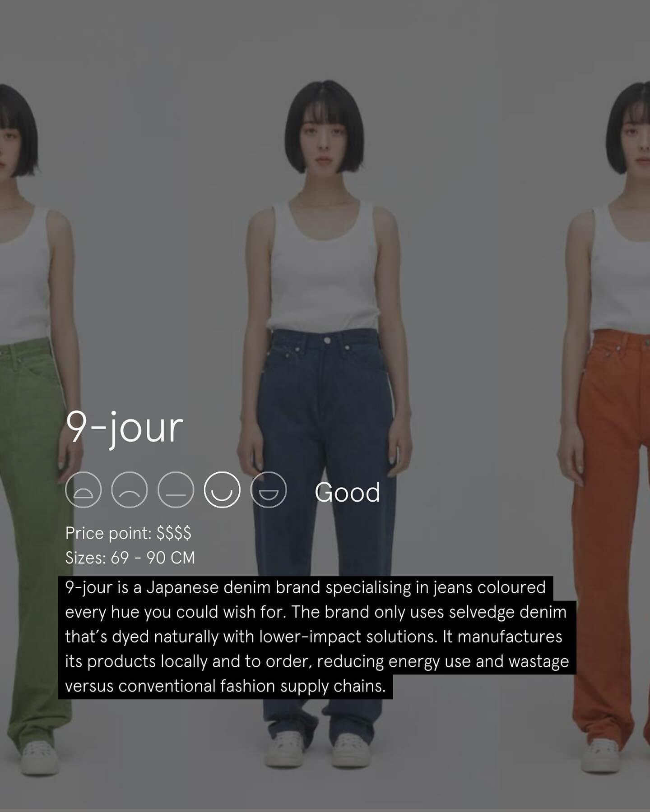Select the highlighted smiling face rating icon

[222, 489]
